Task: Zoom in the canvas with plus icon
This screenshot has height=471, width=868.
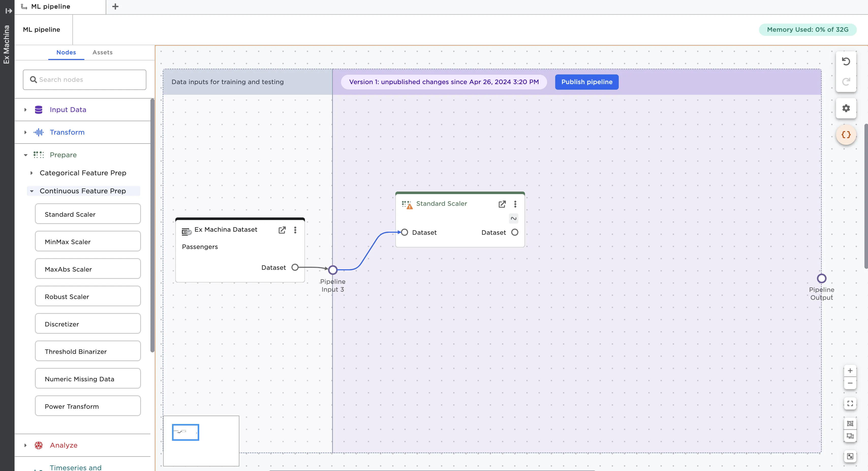Action: (850, 371)
